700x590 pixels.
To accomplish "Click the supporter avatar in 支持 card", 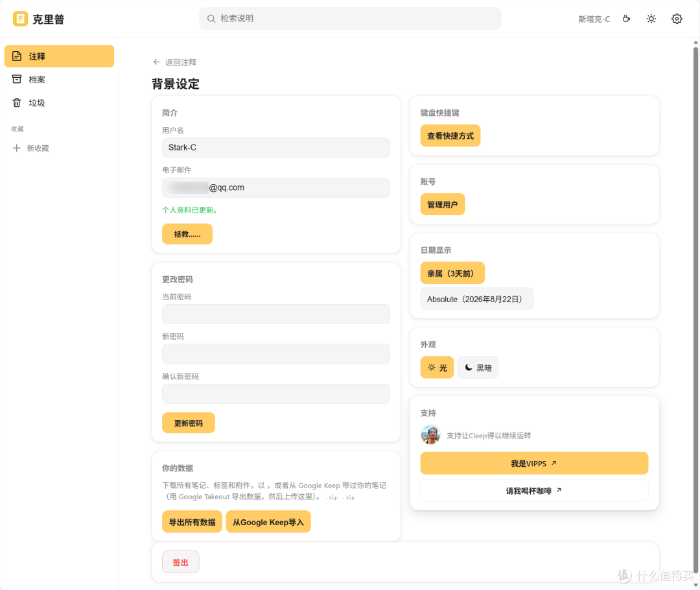I will point(430,434).
